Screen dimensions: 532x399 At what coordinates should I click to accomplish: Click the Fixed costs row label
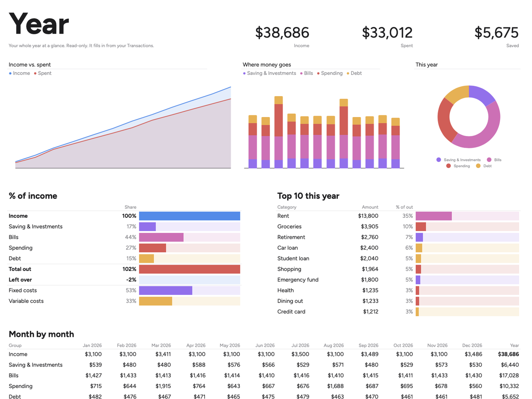[23, 290]
